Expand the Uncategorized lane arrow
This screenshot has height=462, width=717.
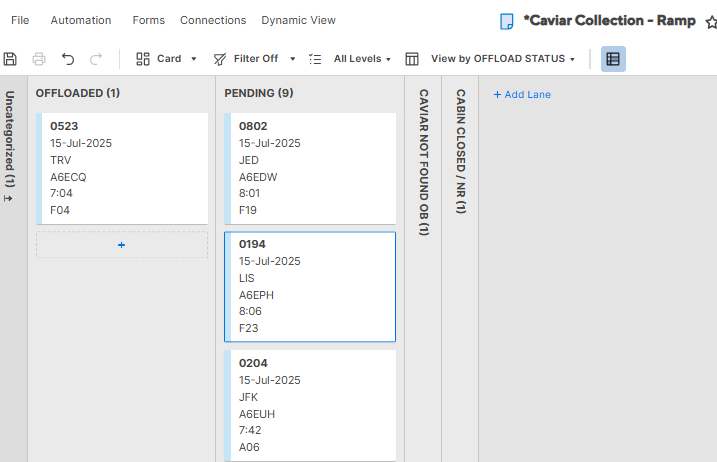coord(8,199)
